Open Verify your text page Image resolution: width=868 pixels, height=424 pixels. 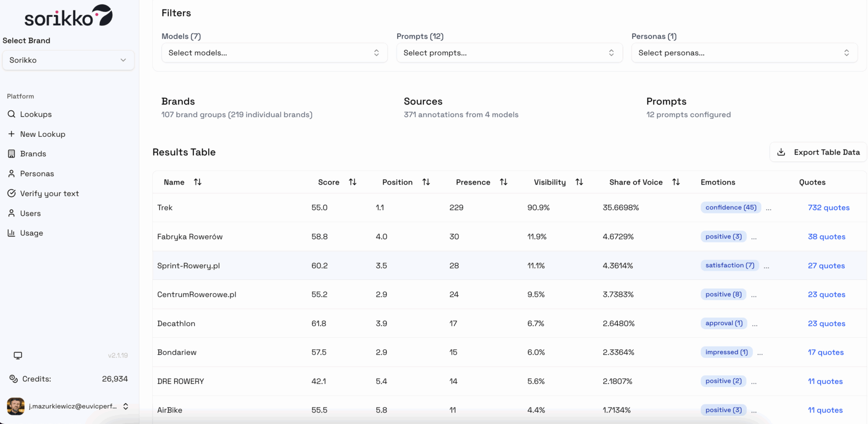(49, 194)
